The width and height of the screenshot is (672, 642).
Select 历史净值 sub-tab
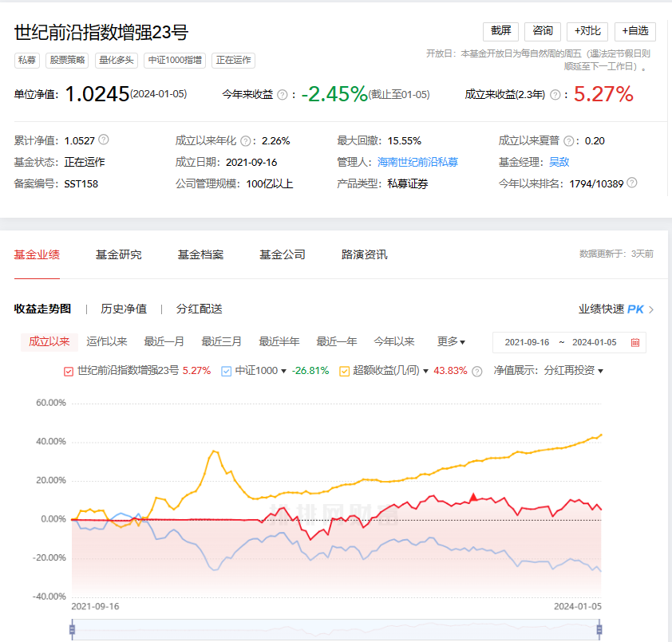pos(124,309)
